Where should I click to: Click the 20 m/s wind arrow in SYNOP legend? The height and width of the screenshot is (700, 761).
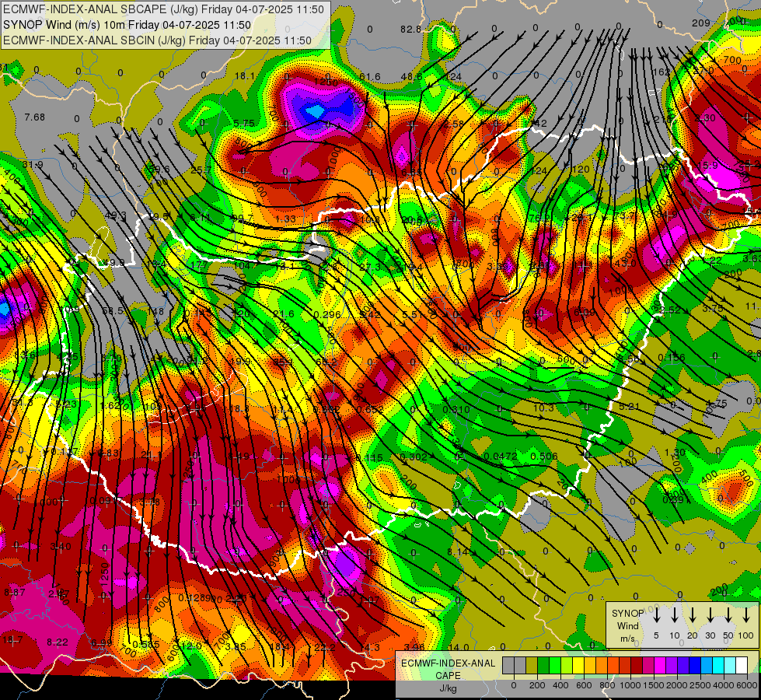(692, 614)
